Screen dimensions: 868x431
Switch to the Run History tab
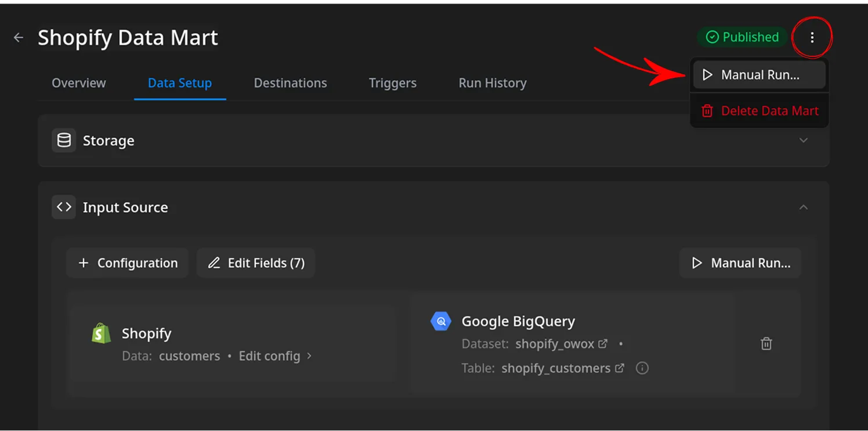pos(492,82)
